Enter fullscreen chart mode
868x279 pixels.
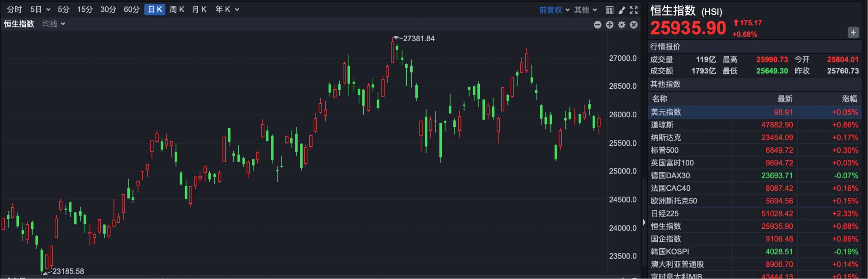pyautogui.click(x=634, y=10)
